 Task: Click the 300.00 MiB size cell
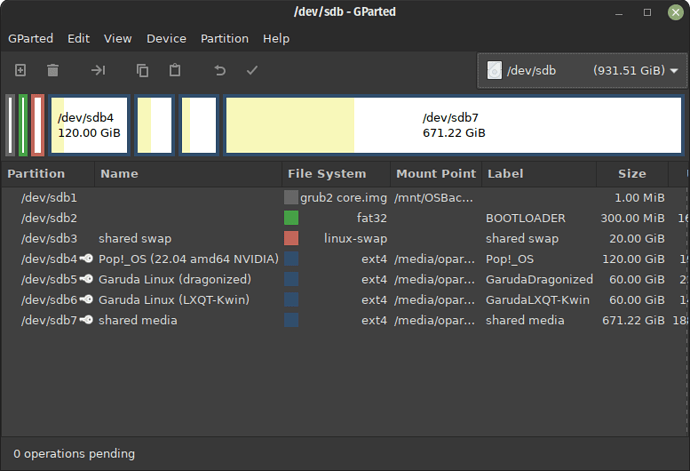pos(633,218)
